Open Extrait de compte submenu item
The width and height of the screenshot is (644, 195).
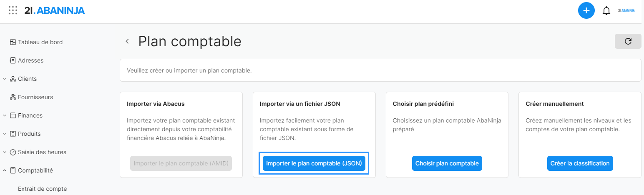coord(42,189)
